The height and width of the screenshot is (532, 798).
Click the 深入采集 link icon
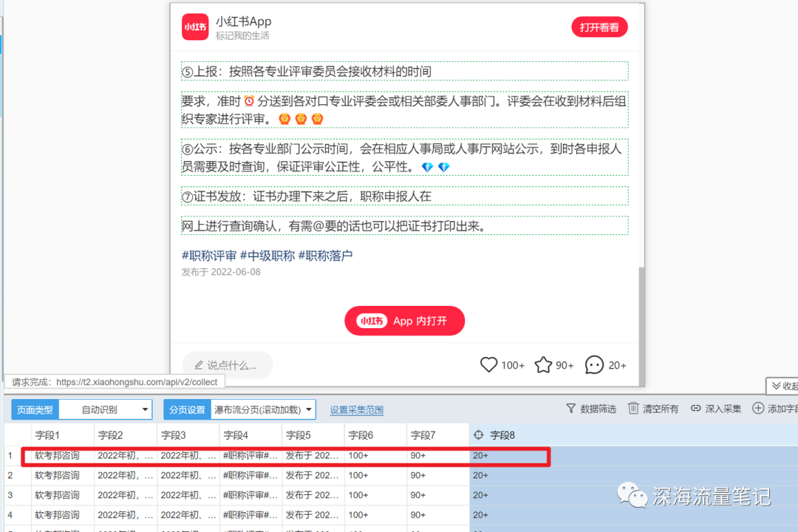tap(696, 409)
